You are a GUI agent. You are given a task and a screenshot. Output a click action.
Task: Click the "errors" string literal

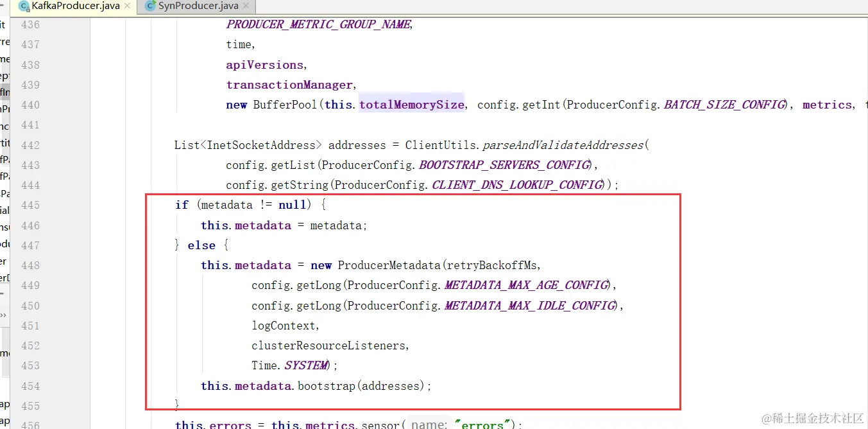482,424
